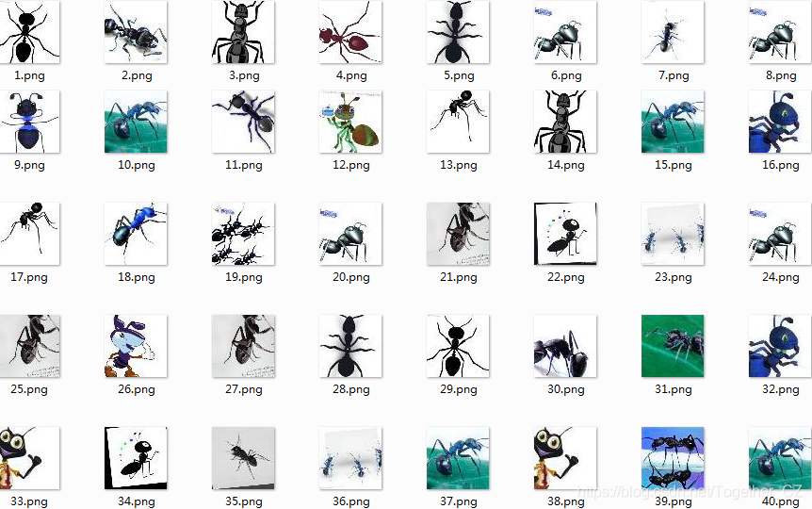Choose the 5.png silhouette thumbnail
This screenshot has width=812, height=509.
click(x=458, y=32)
